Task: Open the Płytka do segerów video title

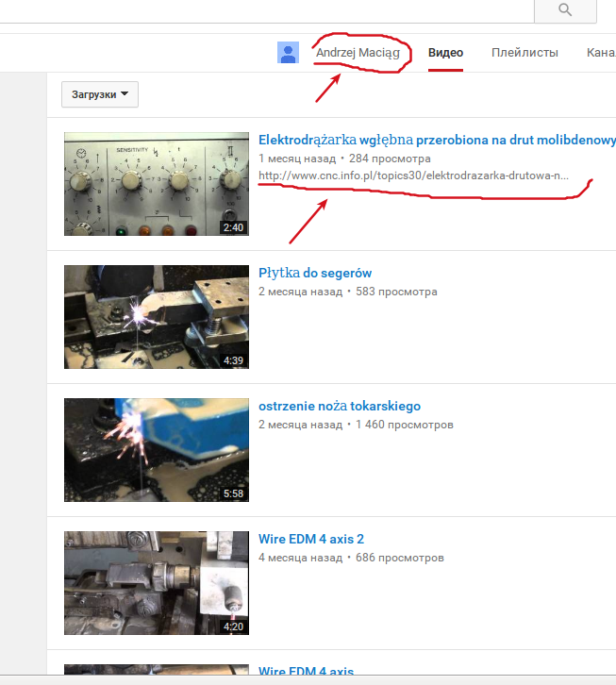Action: click(315, 273)
